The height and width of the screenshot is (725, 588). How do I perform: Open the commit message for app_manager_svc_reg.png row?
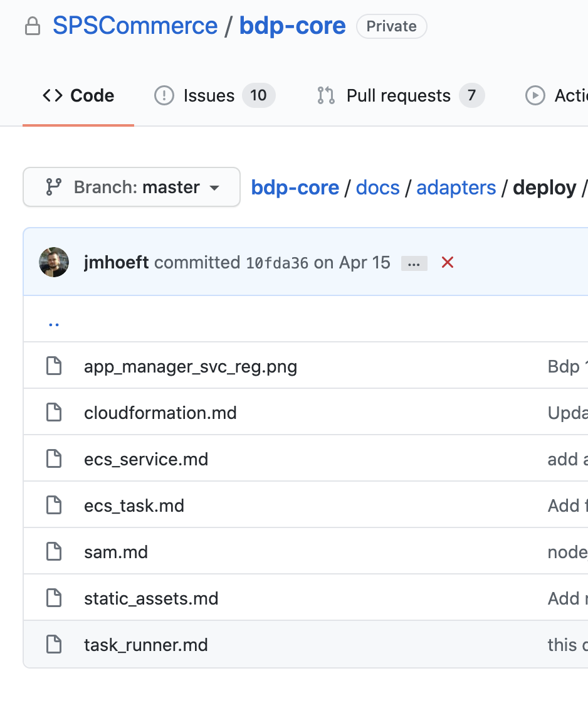pos(568,366)
